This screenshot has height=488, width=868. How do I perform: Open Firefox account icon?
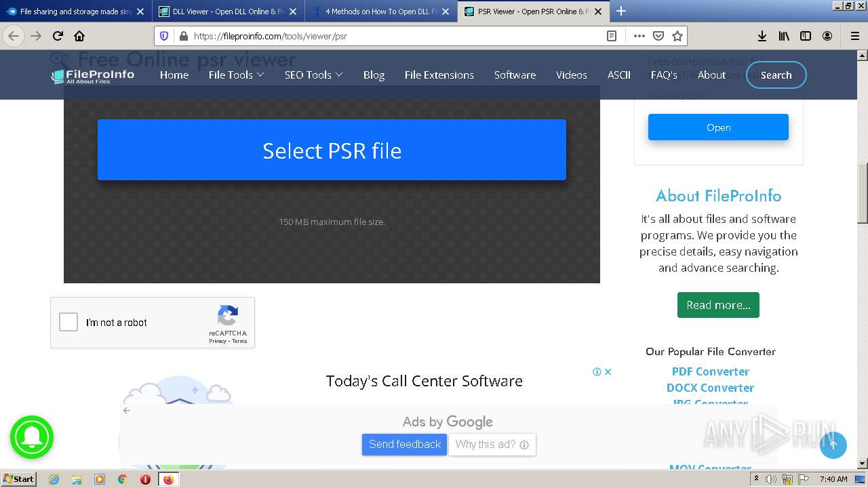point(827,36)
